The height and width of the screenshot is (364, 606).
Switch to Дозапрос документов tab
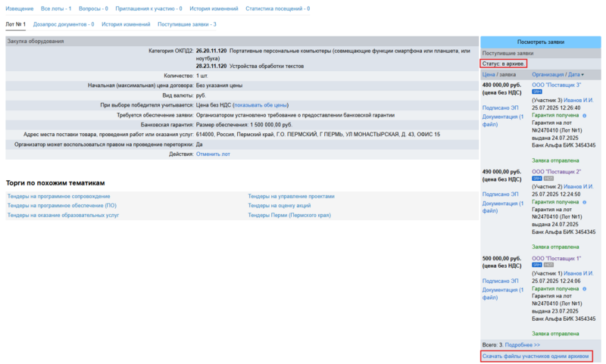[x=64, y=24]
